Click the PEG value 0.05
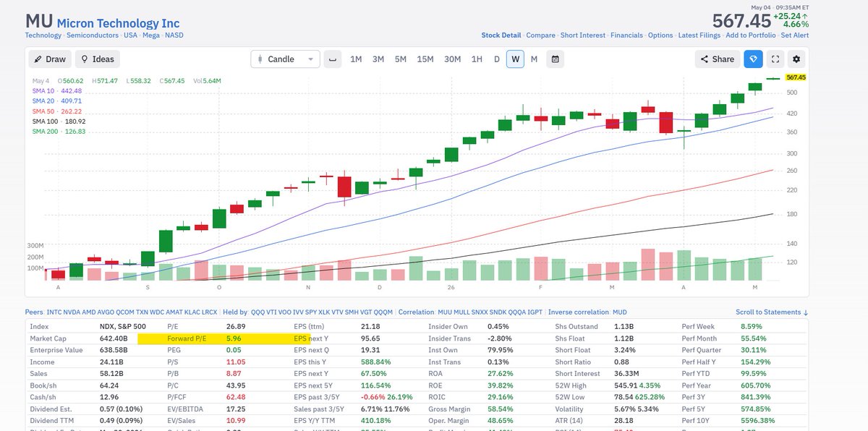The width and height of the screenshot is (868, 431). pos(234,349)
